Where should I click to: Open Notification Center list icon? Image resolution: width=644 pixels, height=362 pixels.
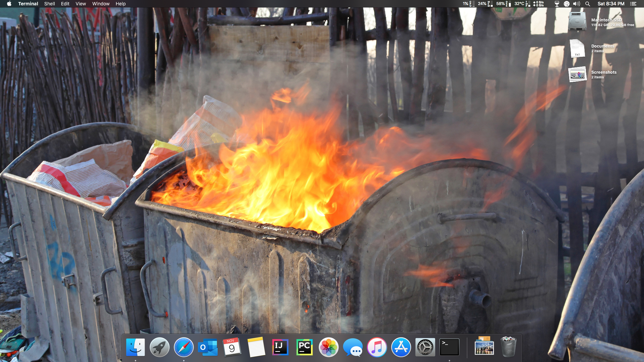pyautogui.click(x=633, y=4)
